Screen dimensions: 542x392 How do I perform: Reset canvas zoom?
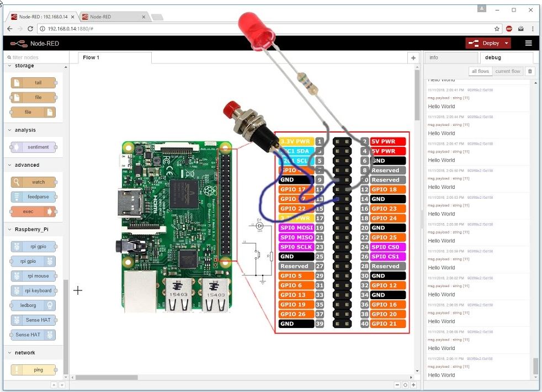405,385
